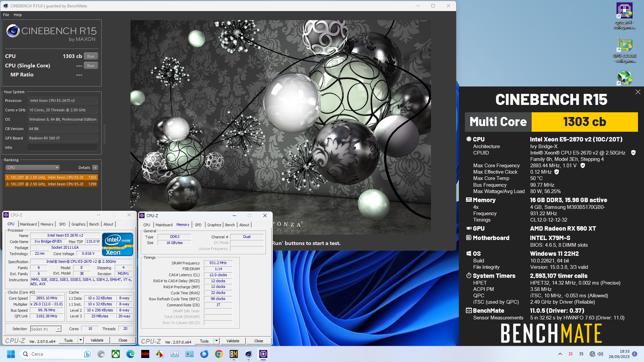644x362 pixels.
Task: Open the green jet desktop shortcut
Action: click(x=625, y=78)
